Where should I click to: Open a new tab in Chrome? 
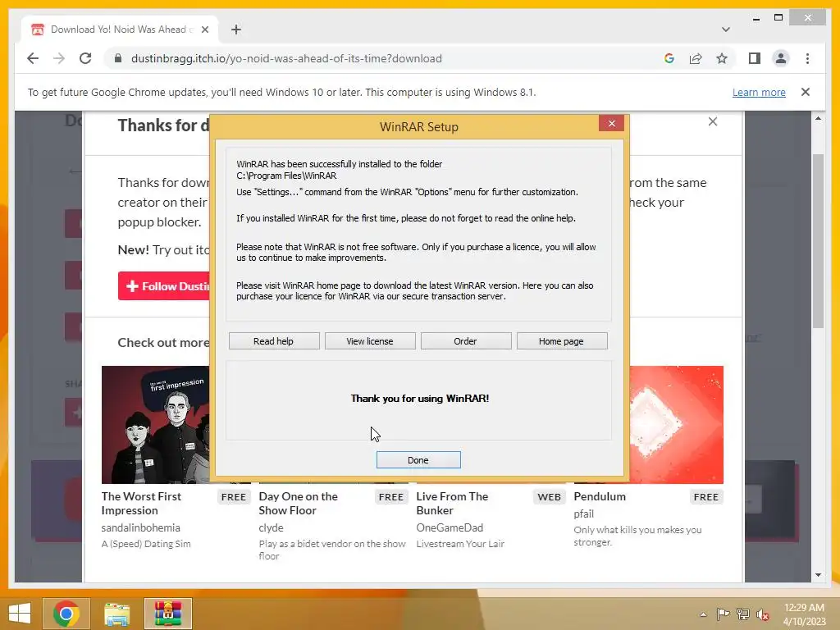(235, 30)
